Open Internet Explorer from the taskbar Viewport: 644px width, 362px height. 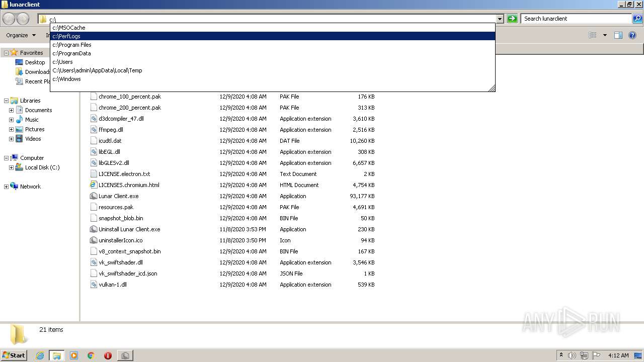(x=40, y=355)
